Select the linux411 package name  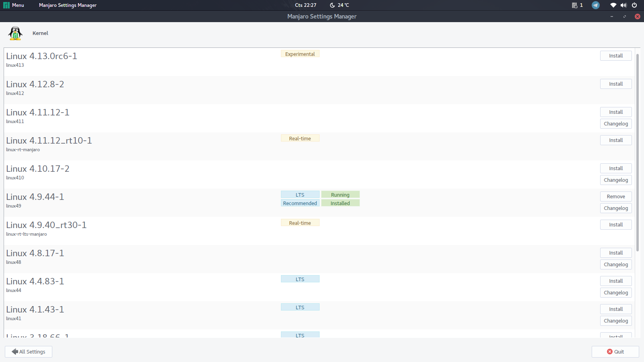point(15,121)
